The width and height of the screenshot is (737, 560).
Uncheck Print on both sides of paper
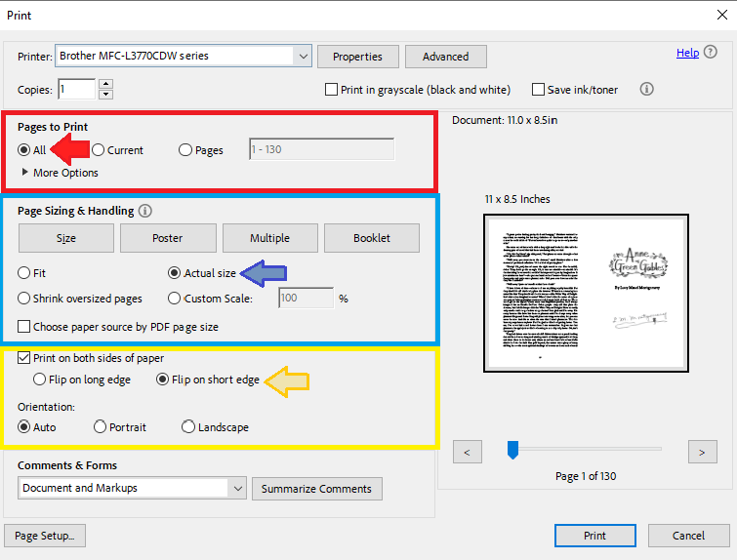[x=24, y=358]
